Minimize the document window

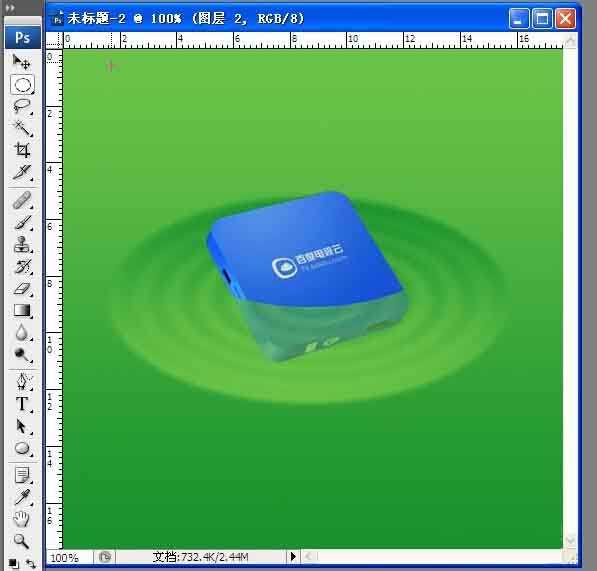click(x=519, y=19)
